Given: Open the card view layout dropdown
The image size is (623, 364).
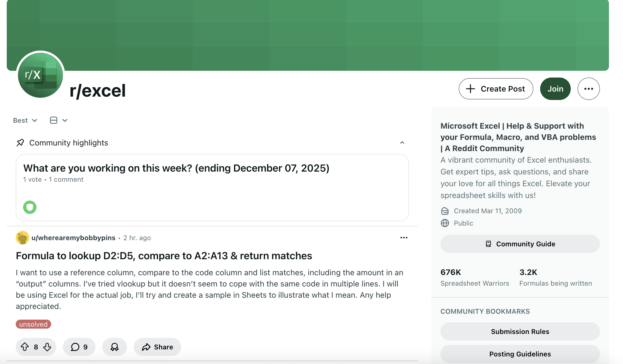Looking at the screenshot, I should click(x=58, y=120).
